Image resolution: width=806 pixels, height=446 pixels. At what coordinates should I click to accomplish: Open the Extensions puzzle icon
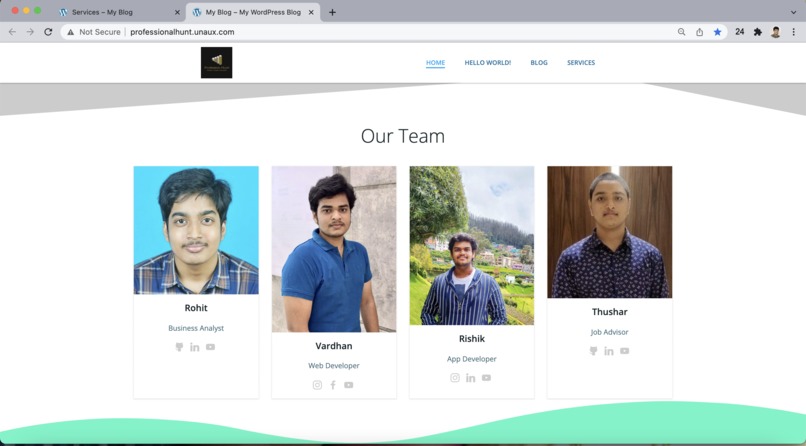(x=758, y=32)
